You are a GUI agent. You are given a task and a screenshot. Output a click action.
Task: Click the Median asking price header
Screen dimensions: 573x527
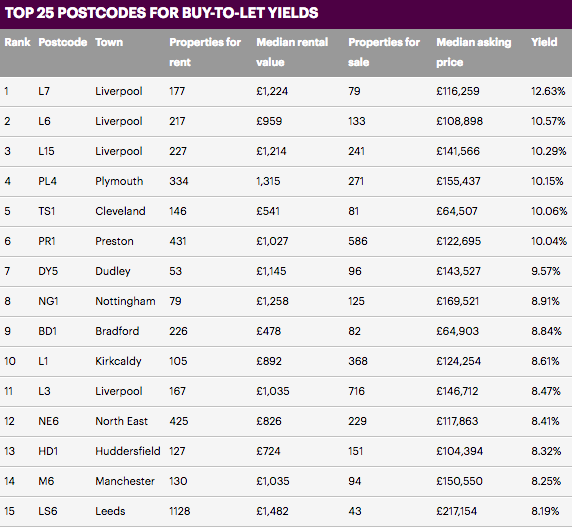(x=474, y=52)
